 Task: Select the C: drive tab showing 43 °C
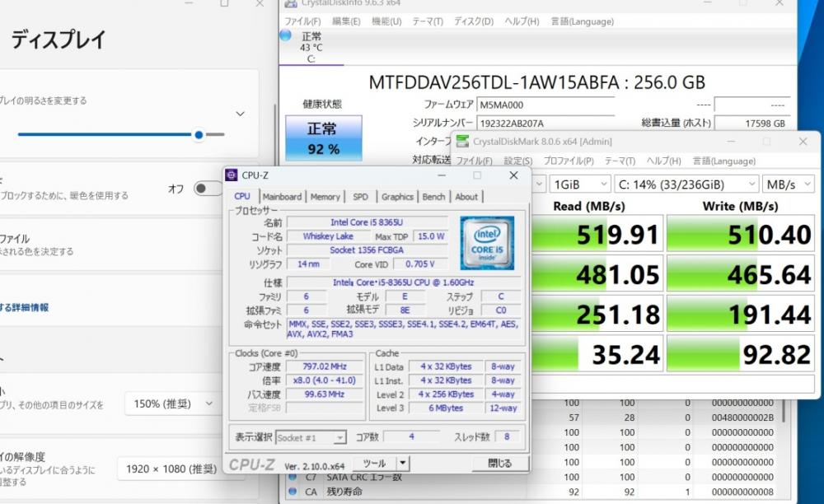click(311, 47)
